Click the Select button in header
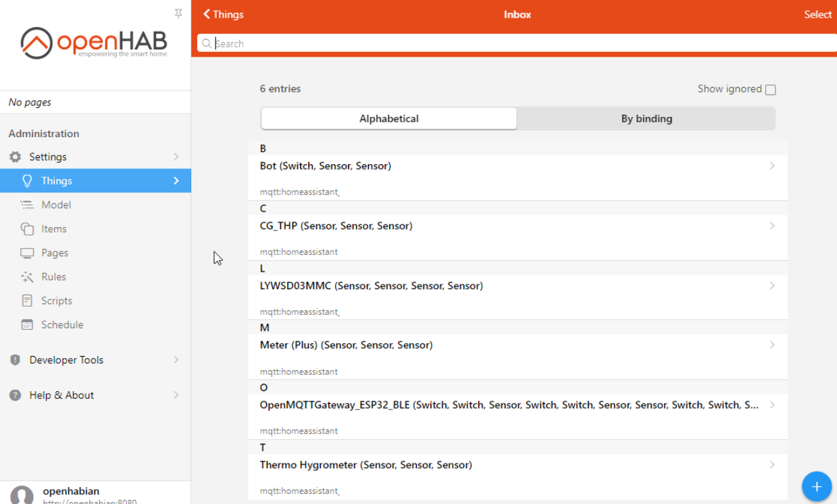837x504 pixels. [817, 14]
